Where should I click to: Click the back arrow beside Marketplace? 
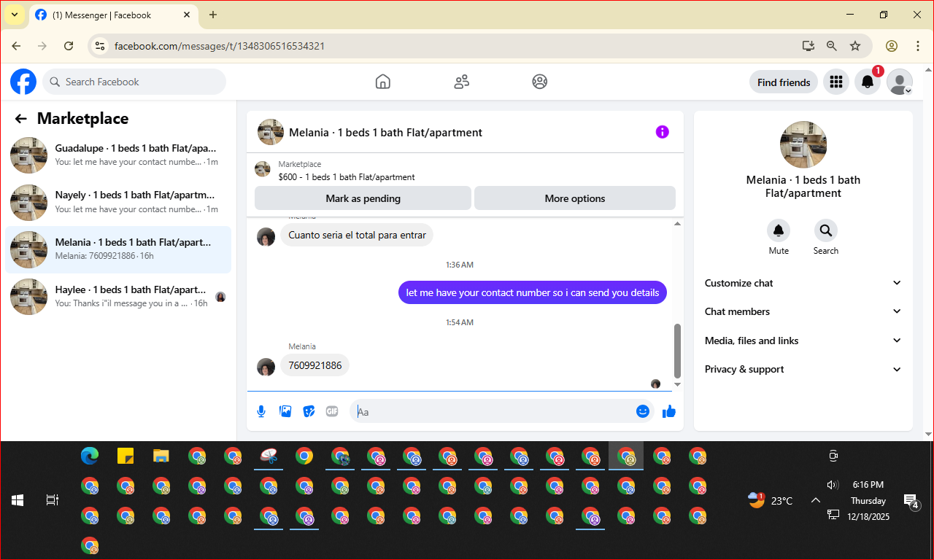(x=21, y=119)
